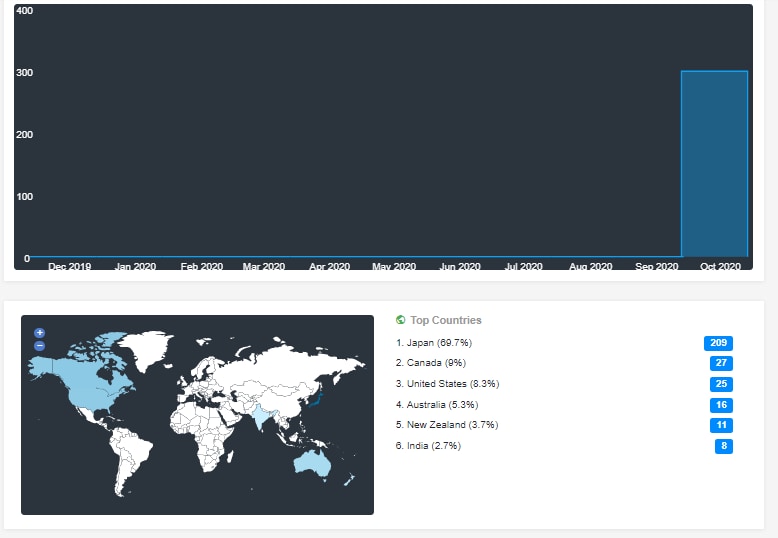Viewport: 778px width, 538px height.
Task: Select Australia on the world map
Action: coord(313,463)
